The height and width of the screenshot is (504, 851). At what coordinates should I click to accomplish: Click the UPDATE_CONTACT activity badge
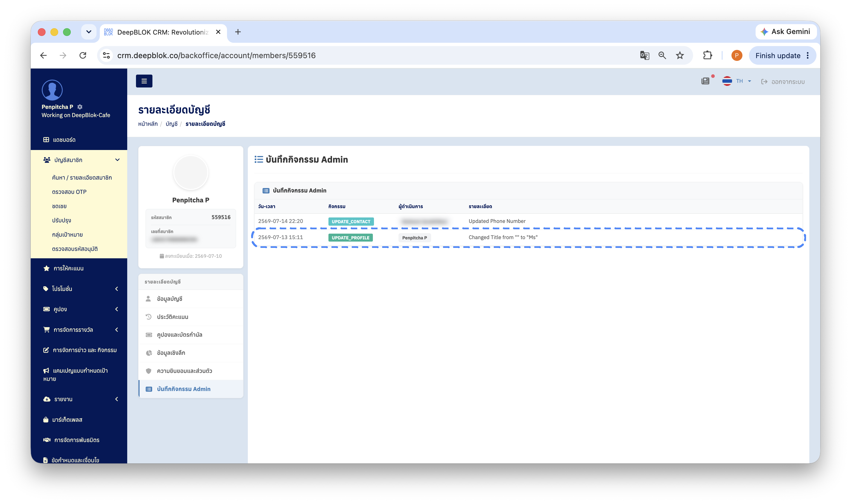point(351,222)
